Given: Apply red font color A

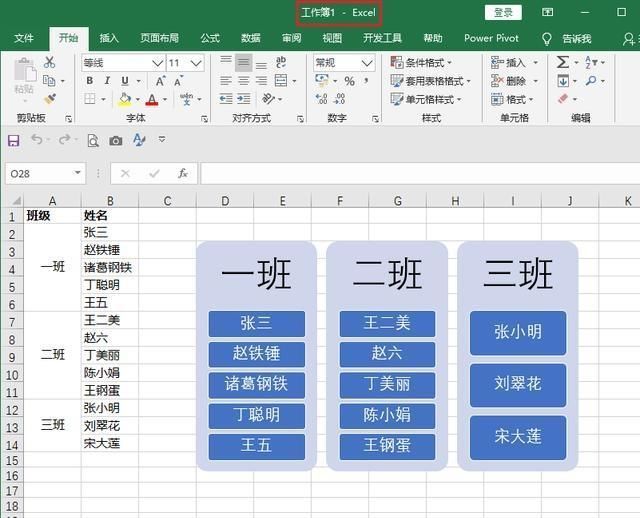Looking at the screenshot, I should 152,99.
